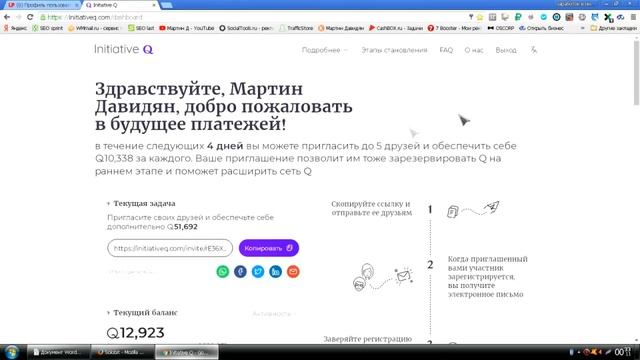Open the SEO sprint bookmark
The width and height of the screenshot is (640, 360).
(48, 28)
